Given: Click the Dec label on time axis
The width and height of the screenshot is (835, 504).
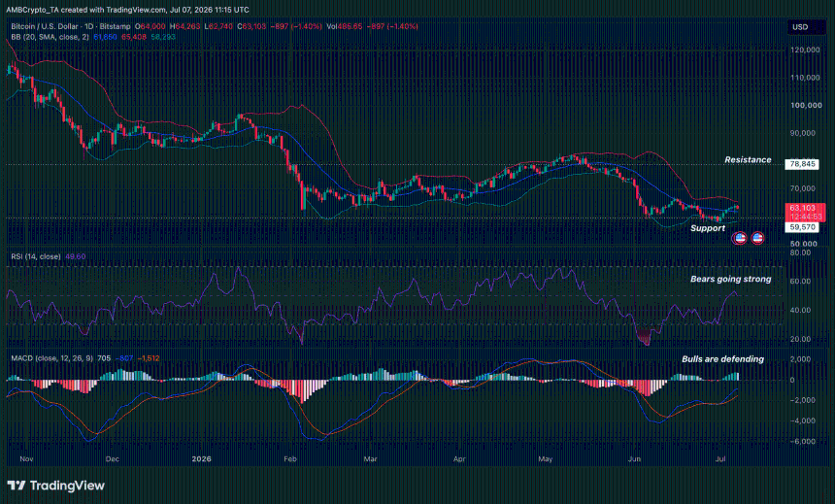Looking at the screenshot, I should click(x=113, y=458).
